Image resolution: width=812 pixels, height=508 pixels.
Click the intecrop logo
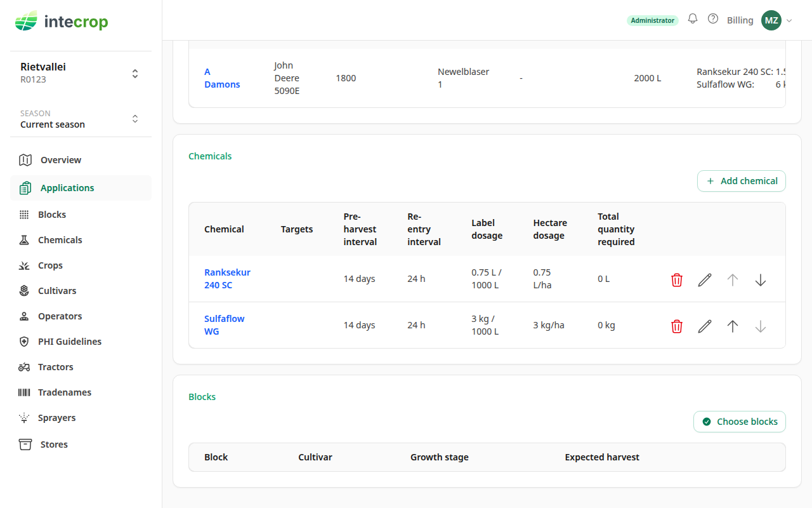[x=62, y=22]
